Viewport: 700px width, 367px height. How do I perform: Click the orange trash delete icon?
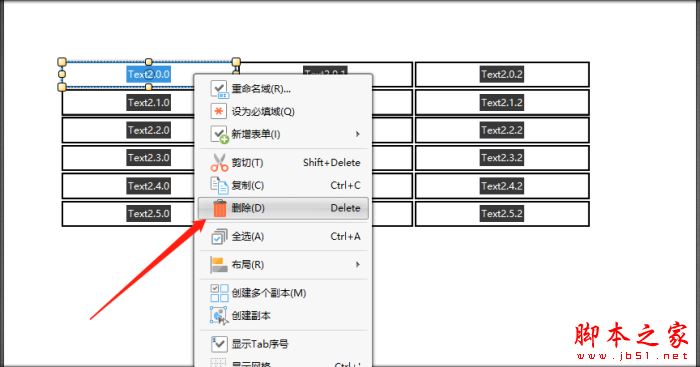tap(220, 208)
